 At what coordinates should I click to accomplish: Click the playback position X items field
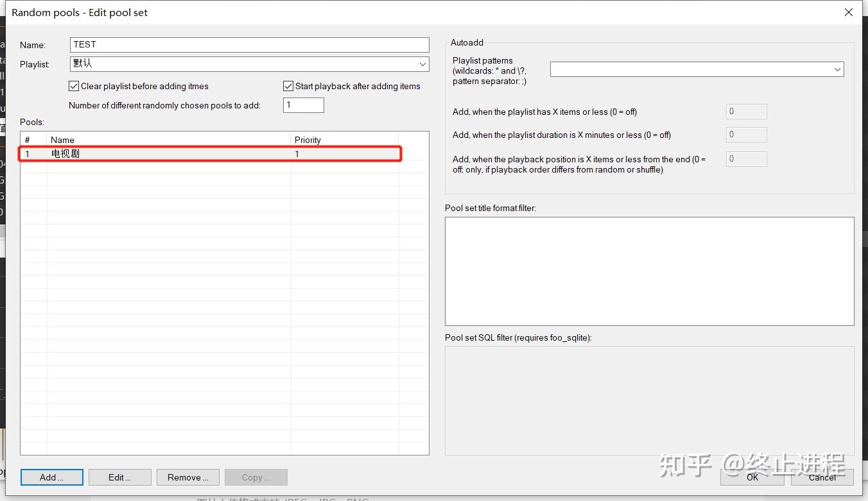(747, 159)
